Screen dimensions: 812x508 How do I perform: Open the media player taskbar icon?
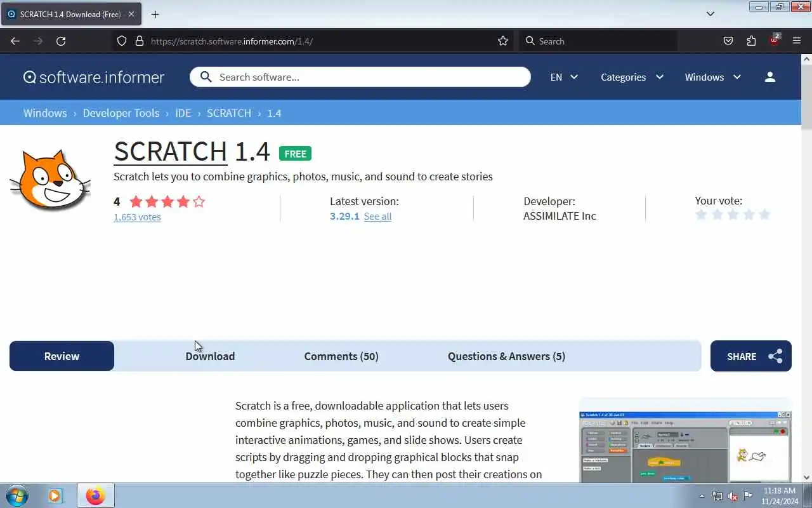tap(56, 495)
